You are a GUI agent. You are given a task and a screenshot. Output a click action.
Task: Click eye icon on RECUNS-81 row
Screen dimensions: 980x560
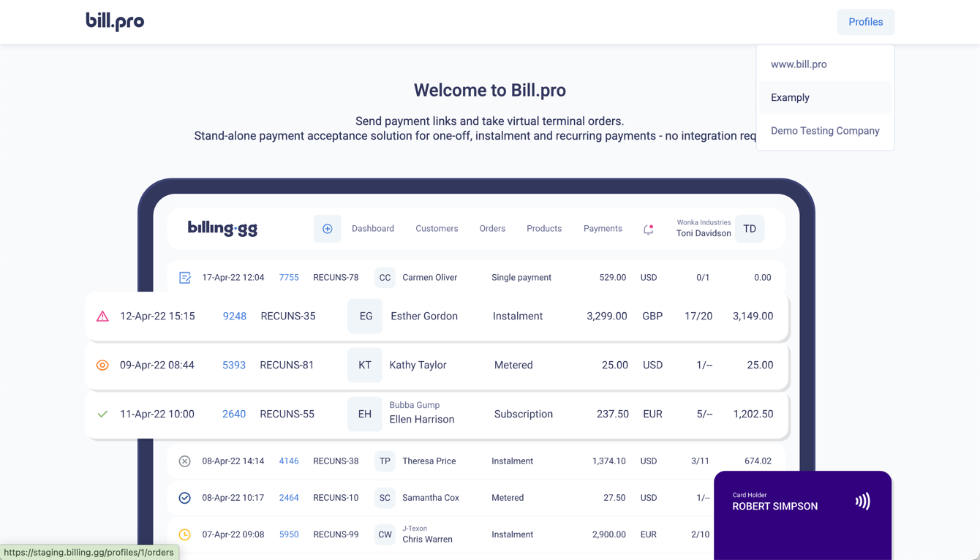pos(102,365)
